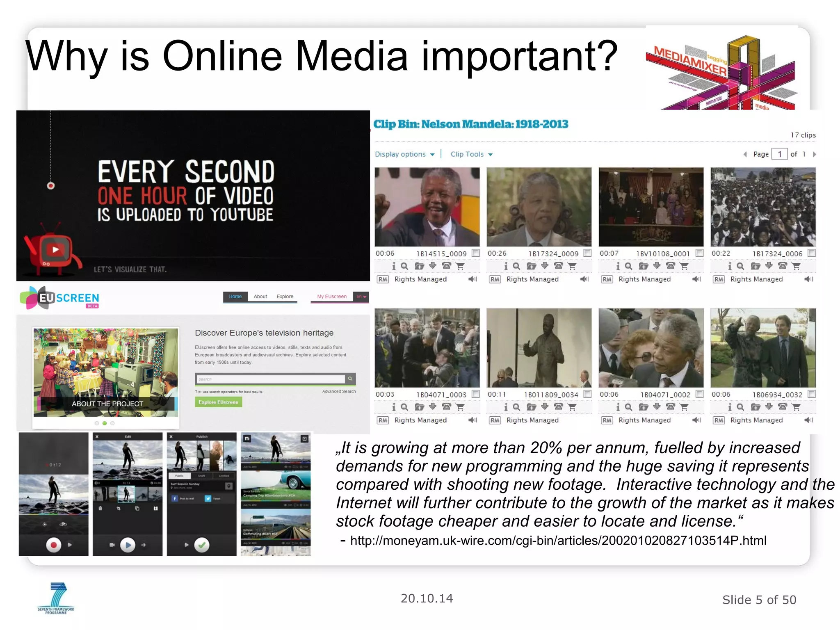The width and height of the screenshot is (840, 630).
Task: Confirm publish with the green checkmark button
Action: [202, 545]
